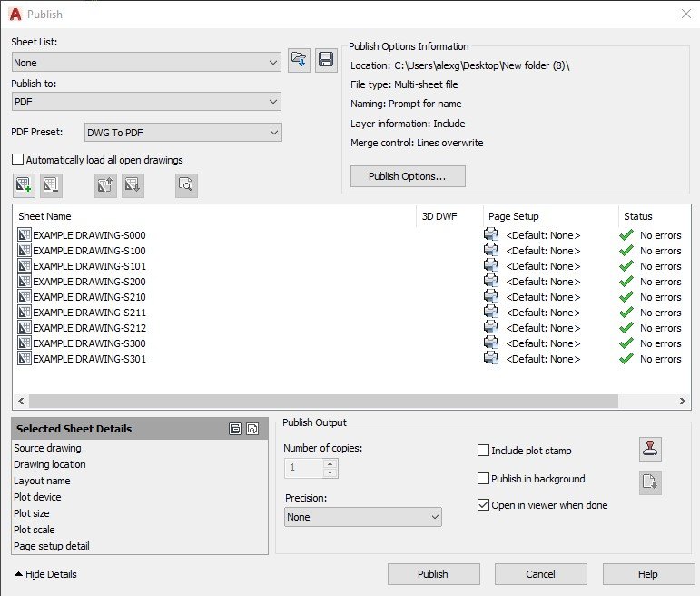The width and height of the screenshot is (700, 596).
Task: Select sheet EXAMPLE DRAWING-S212
Action: pos(89,328)
